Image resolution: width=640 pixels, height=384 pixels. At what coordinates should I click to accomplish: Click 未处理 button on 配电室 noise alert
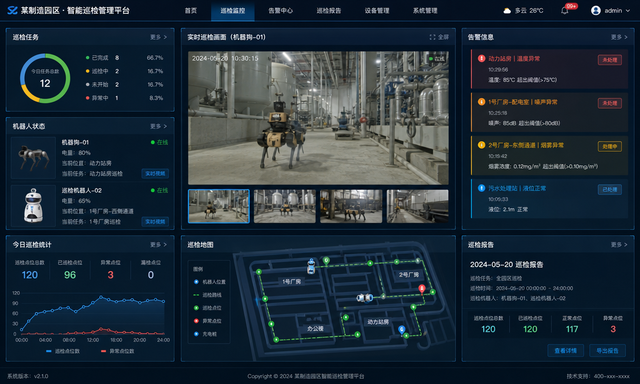(x=610, y=103)
